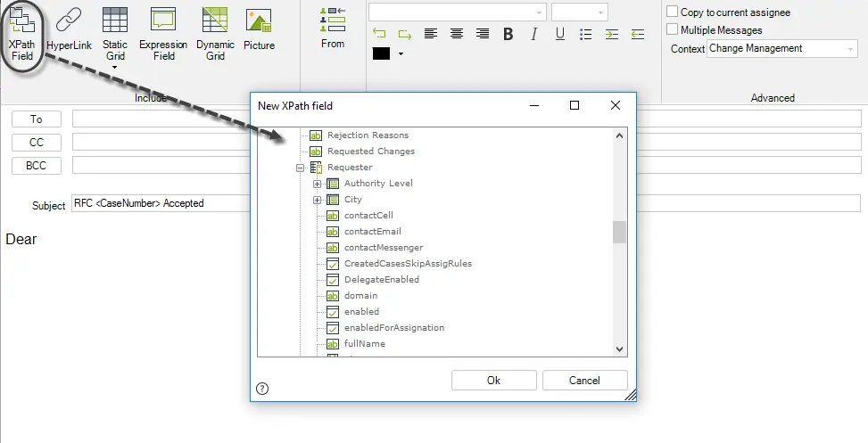Image resolution: width=868 pixels, height=443 pixels.
Task: Increase text indent
Action: click(612, 34)
